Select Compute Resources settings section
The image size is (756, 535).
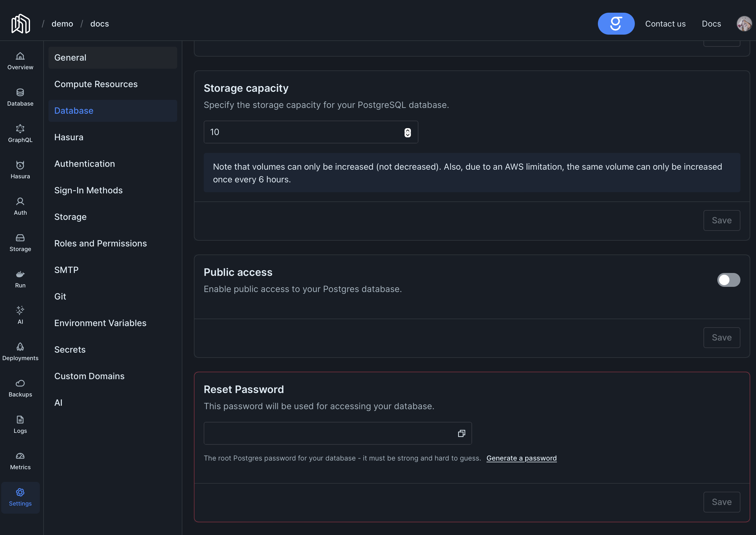click(x=96, y=84)
